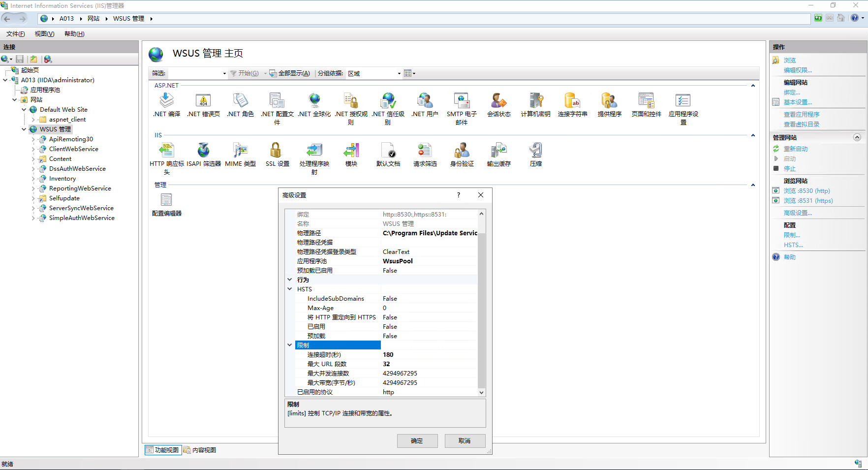Select the 应用程序池 tree node

point(45,90)
